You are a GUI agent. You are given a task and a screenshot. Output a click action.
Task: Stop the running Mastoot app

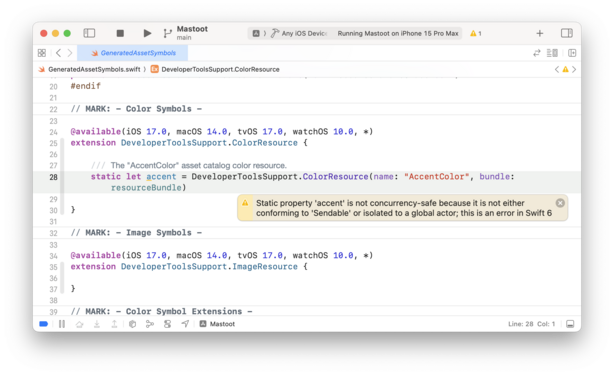coord(120,33)
